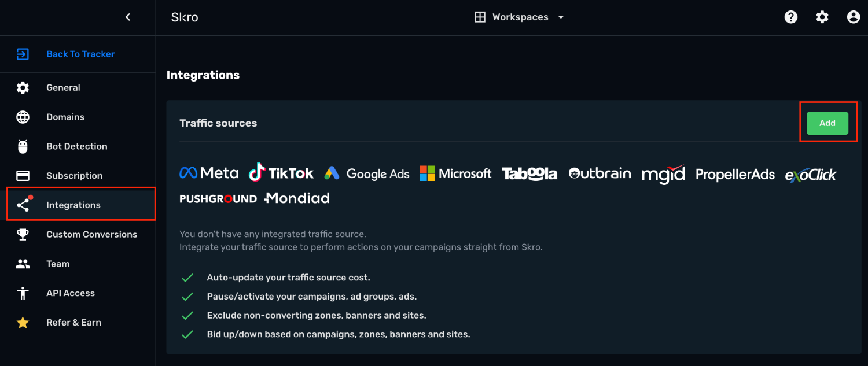This screenshot has width=868, height=366.
Task: Open the user account profile icon
Action: (x=854, y=17)
